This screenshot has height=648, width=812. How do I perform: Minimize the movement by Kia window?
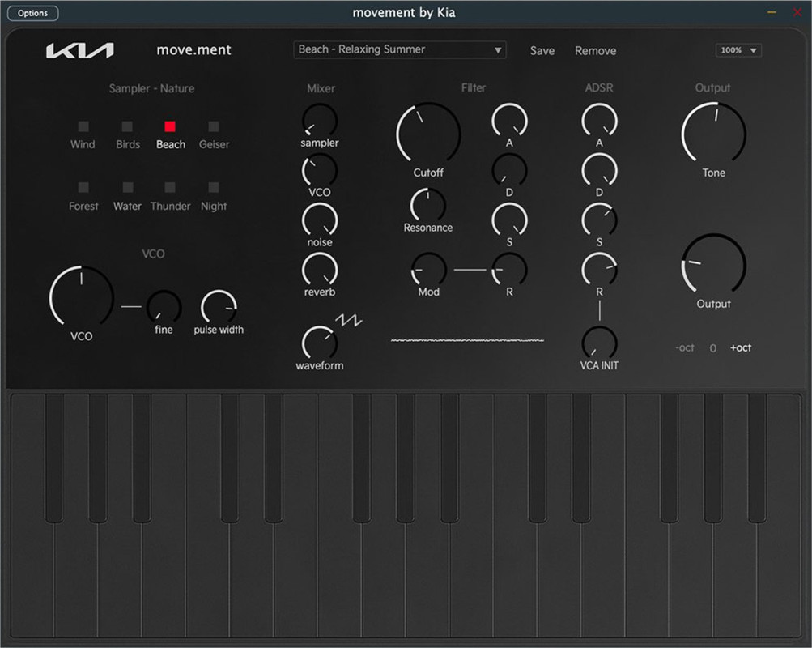(x=772, y=12)
